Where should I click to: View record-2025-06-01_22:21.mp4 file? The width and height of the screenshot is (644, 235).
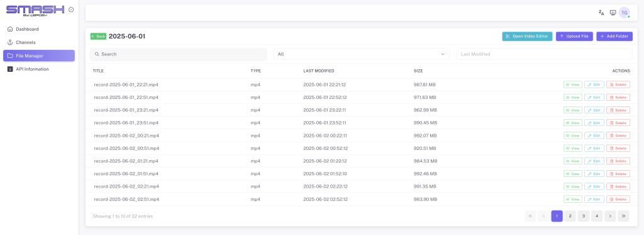[x=572, y=85]
